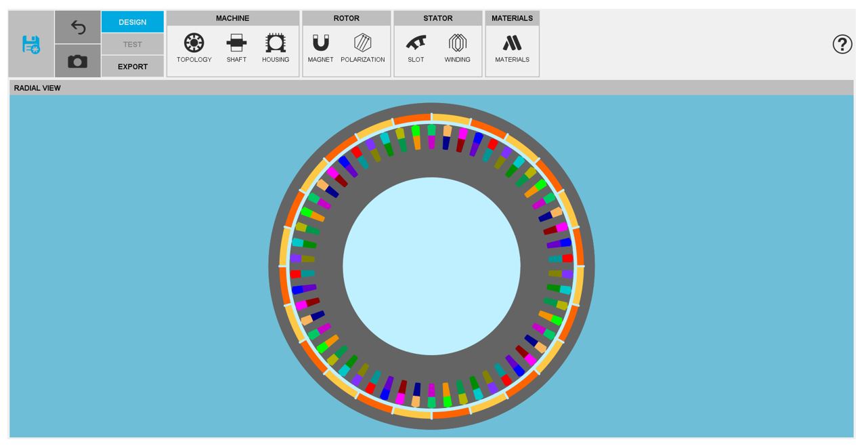The image size is (868, 448).
Task: Open the rotor Magnet settings
Action: 321,48
